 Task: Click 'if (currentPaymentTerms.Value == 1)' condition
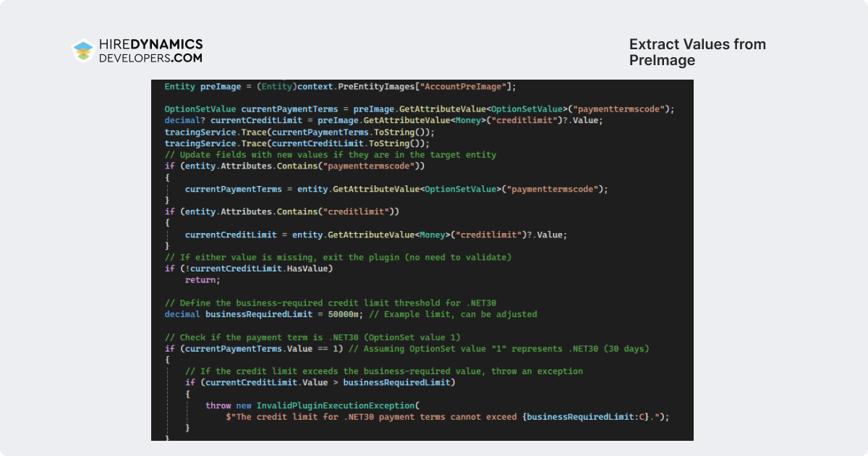(254, 349)
